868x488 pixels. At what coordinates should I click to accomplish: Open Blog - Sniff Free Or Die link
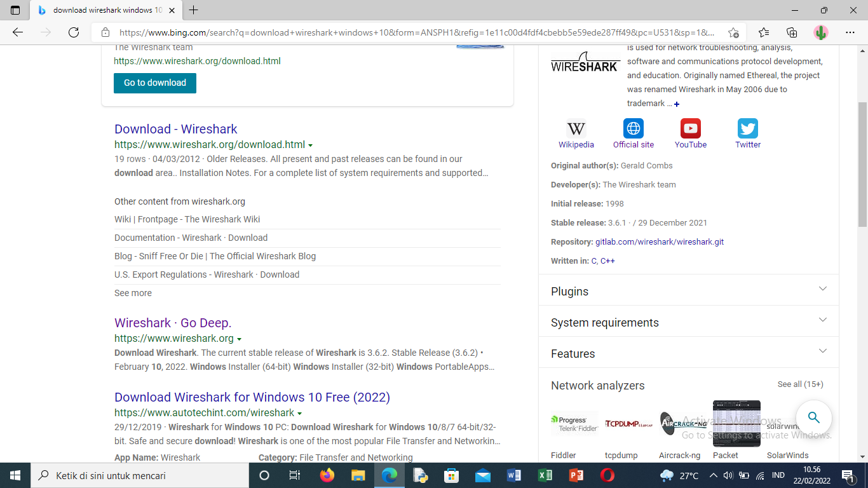coord(215,256)
